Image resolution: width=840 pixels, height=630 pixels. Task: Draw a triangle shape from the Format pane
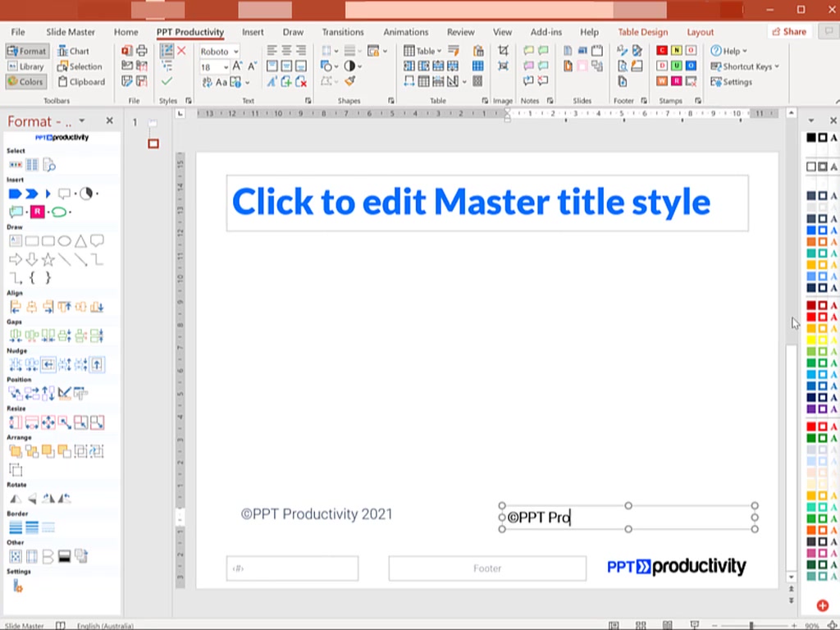pyautogui.click(x=80, y=241)
